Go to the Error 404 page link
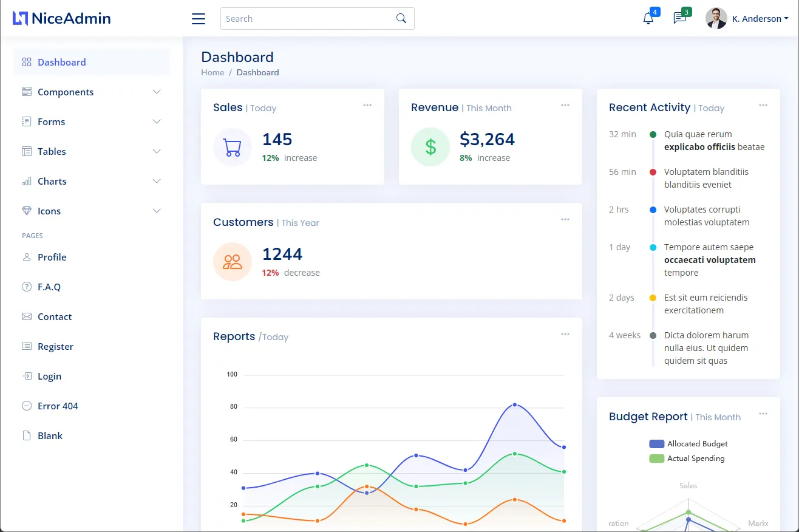The width and height of the screenshot is (799, 532). (58, 406)
